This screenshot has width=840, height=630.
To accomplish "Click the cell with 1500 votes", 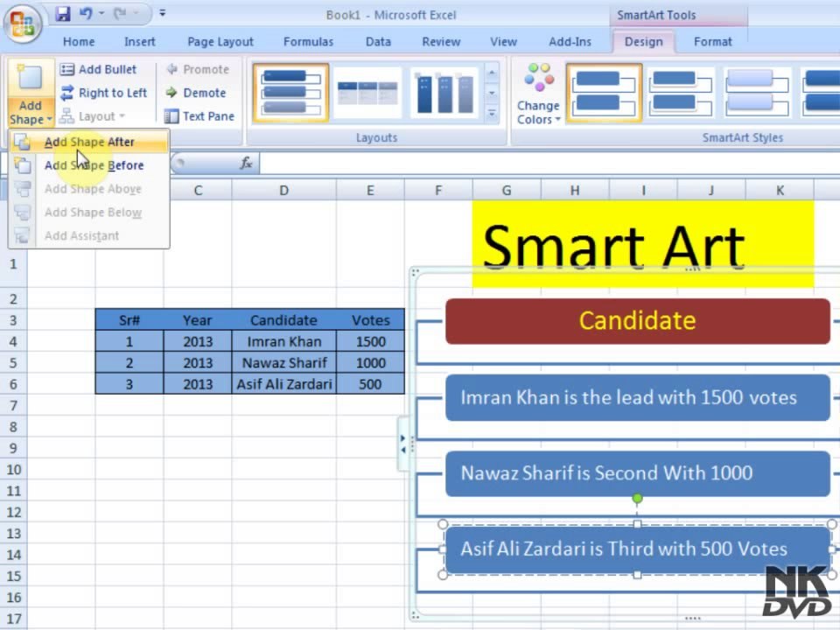I will click(370, 341).
